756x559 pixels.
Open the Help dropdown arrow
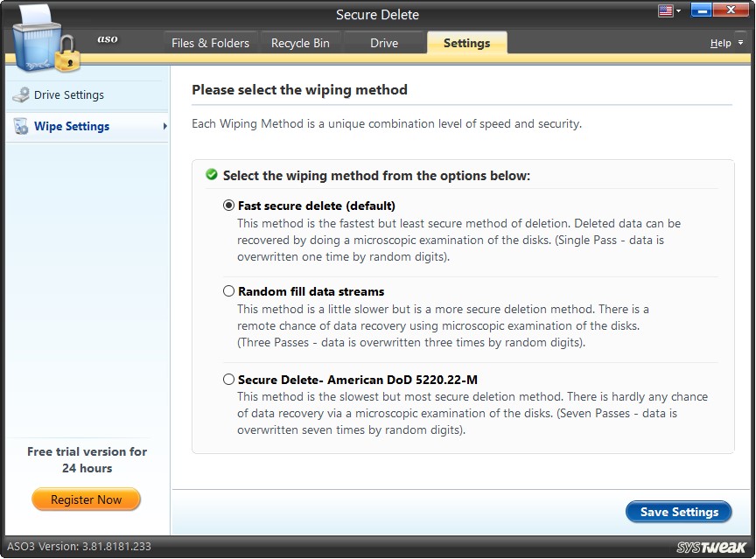click(739, 42)
